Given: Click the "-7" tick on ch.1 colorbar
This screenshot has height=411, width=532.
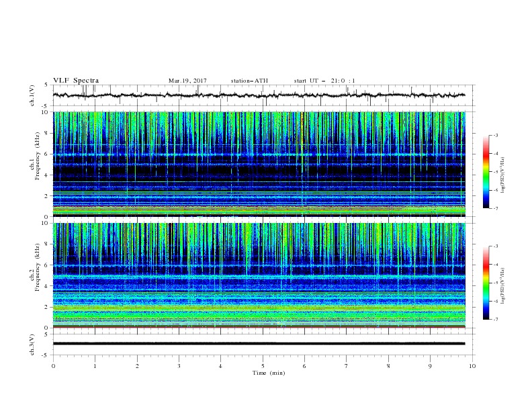Looking at the screenshot, I should [x=495, y=208].
